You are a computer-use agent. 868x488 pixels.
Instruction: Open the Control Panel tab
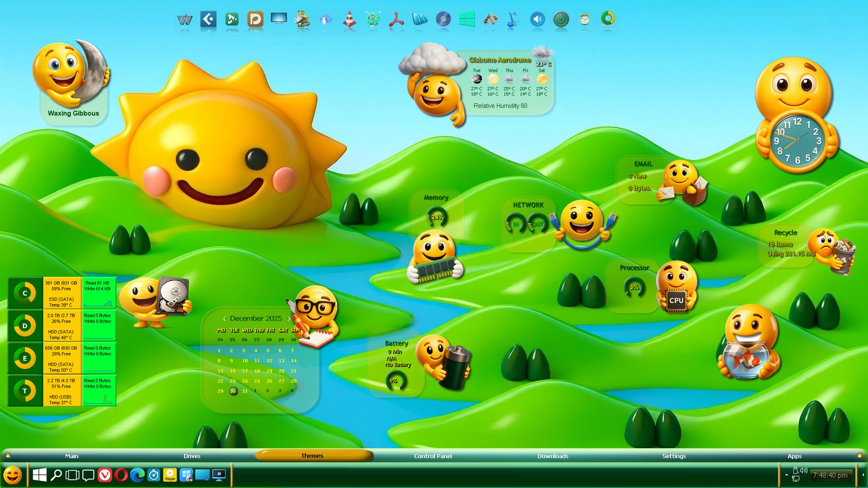click(433, 456)
